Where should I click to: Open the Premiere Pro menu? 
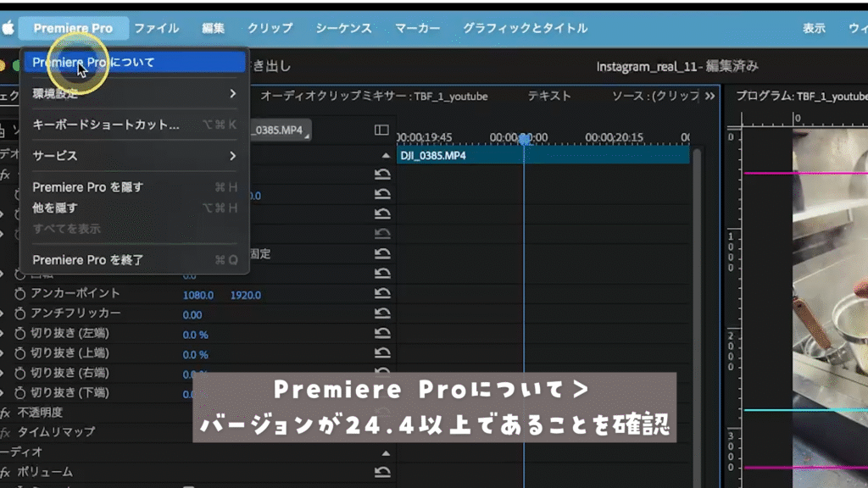[x=73, y=28]
